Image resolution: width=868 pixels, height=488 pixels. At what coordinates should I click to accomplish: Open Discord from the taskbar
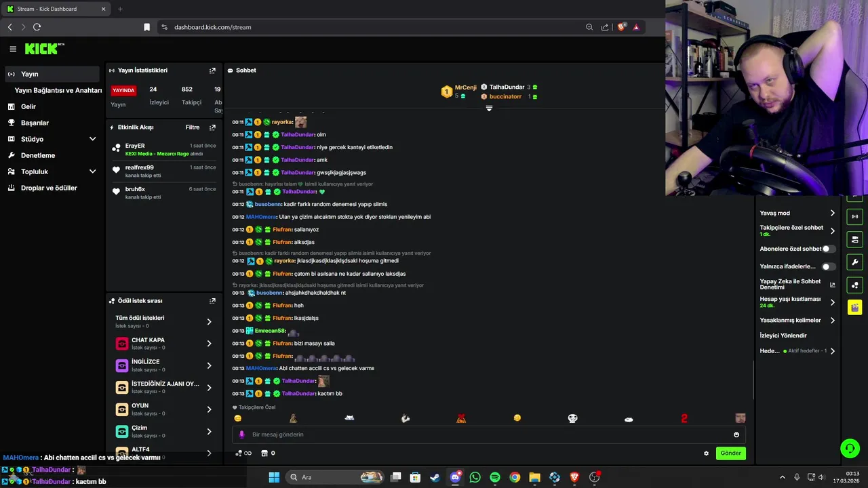455,477
